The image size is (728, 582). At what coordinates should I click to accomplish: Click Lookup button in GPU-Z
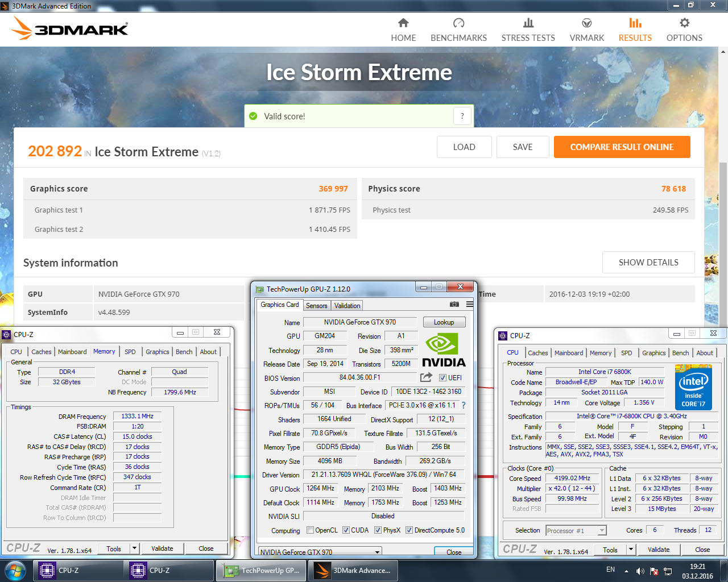coord(444,322)
